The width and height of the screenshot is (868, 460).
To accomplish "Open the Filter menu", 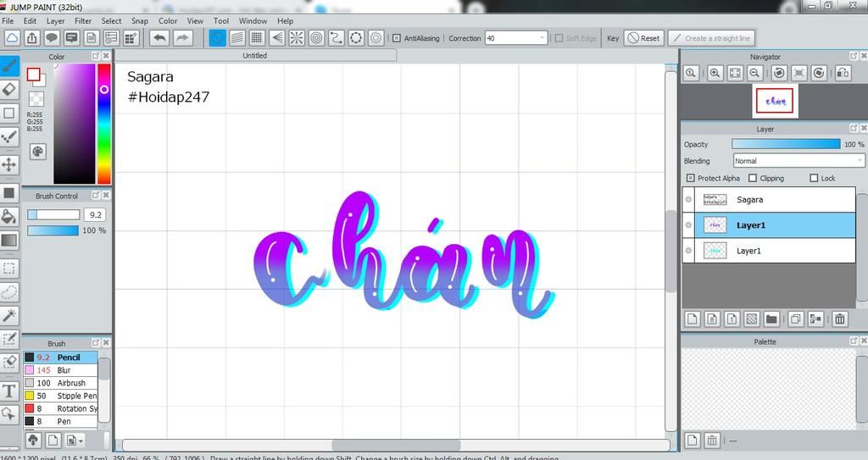I will [x=83, y=20].
